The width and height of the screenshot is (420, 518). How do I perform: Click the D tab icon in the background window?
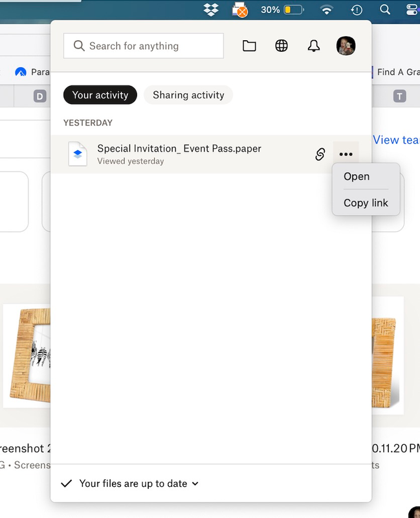coord(39,96)
